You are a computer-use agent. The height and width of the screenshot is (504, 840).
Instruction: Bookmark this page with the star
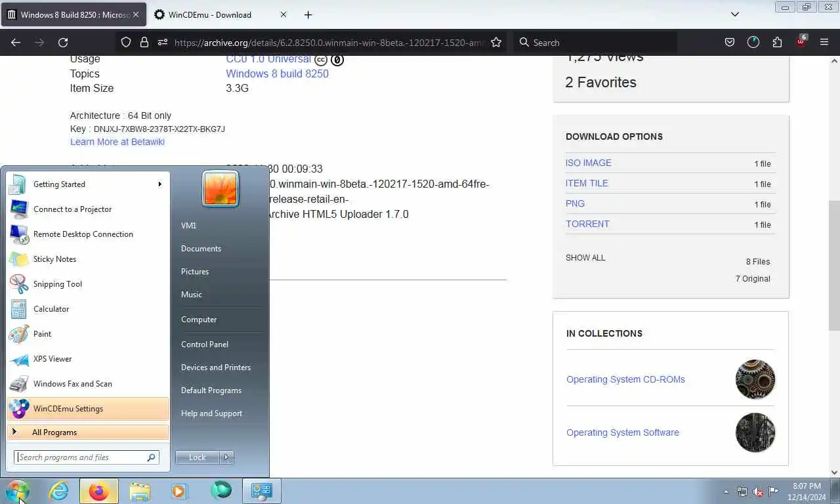[496, 42]
